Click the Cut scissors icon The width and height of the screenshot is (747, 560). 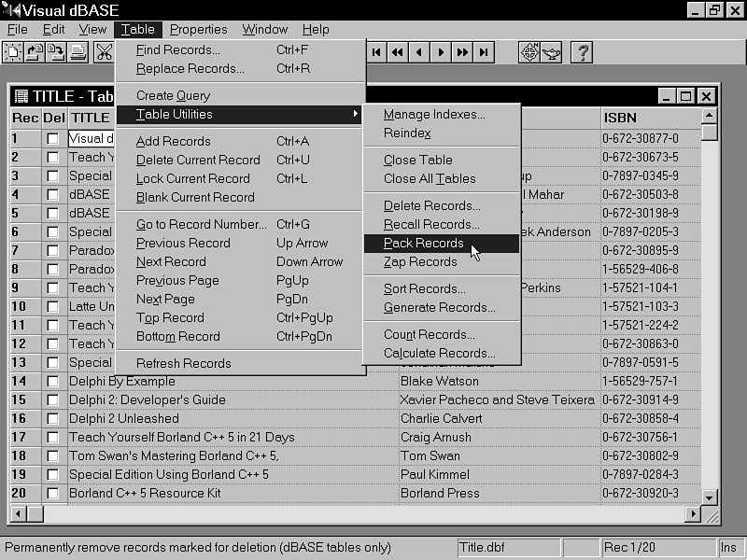(x=104, y=52)
